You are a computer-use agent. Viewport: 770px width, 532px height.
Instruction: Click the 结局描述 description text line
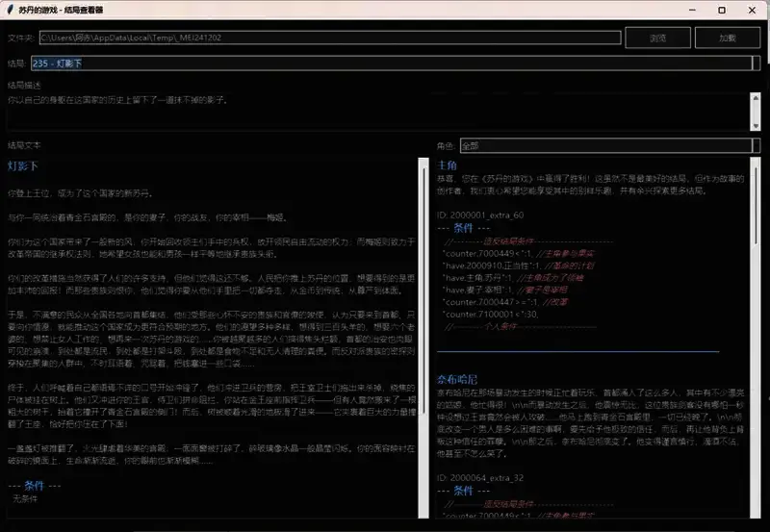coord(117,100)
